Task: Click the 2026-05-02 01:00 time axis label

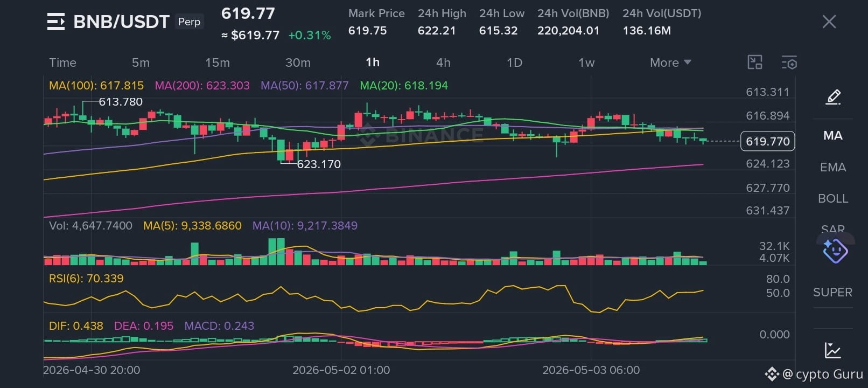Action: click(x=341, y=370)
